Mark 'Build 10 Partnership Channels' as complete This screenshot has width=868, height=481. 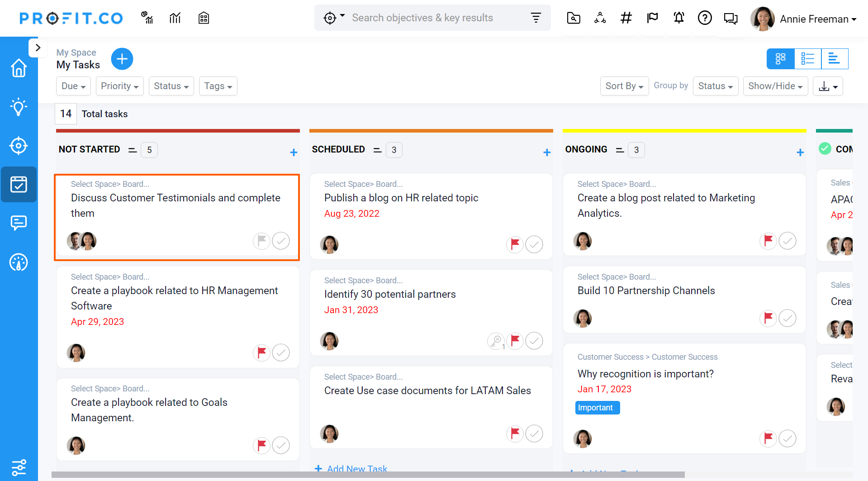click(x=787, y=318)
